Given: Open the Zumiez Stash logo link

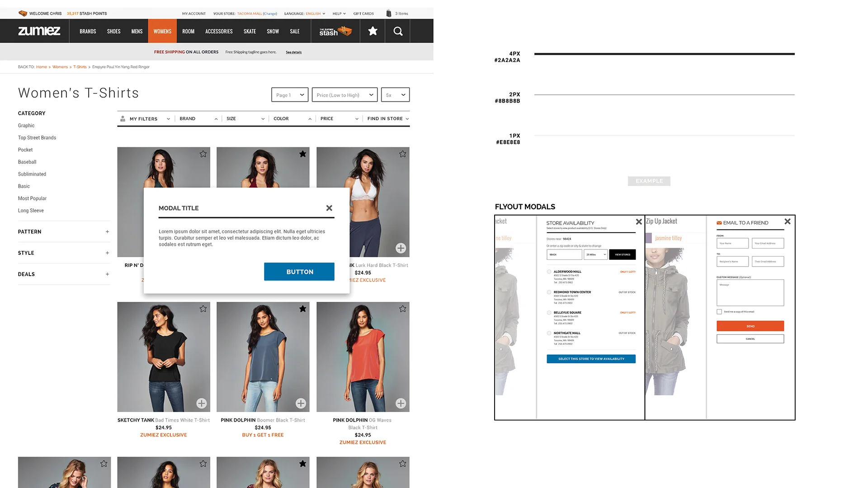Looking at the screenshot, I should click(x=335, y=31).
